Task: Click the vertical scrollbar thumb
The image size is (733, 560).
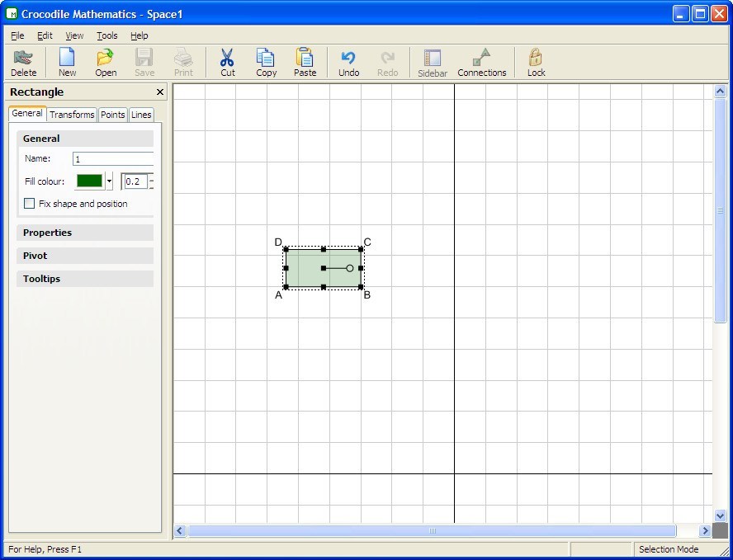Action: pyautogui.click(x=720, y=210)
